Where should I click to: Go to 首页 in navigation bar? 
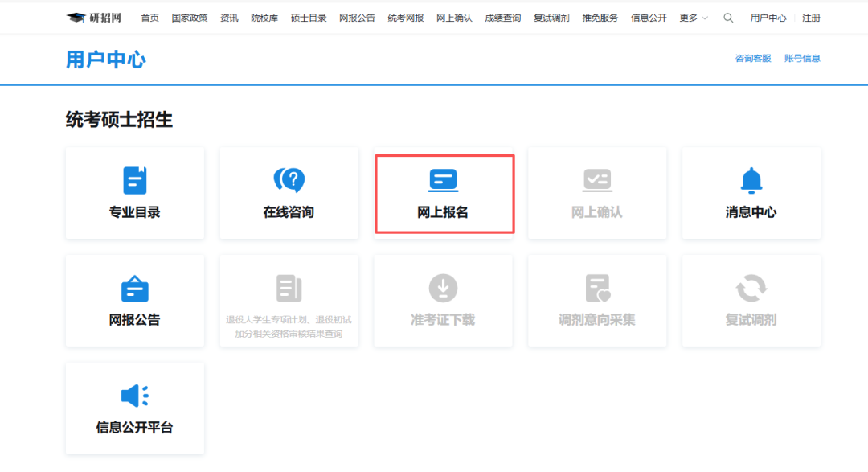tap(149, 18)
